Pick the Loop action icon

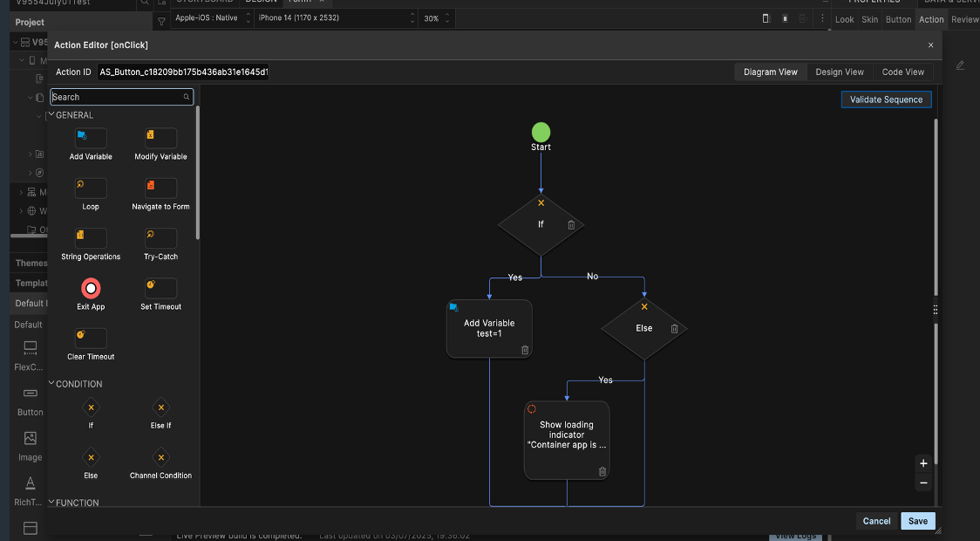coord(91,188)
